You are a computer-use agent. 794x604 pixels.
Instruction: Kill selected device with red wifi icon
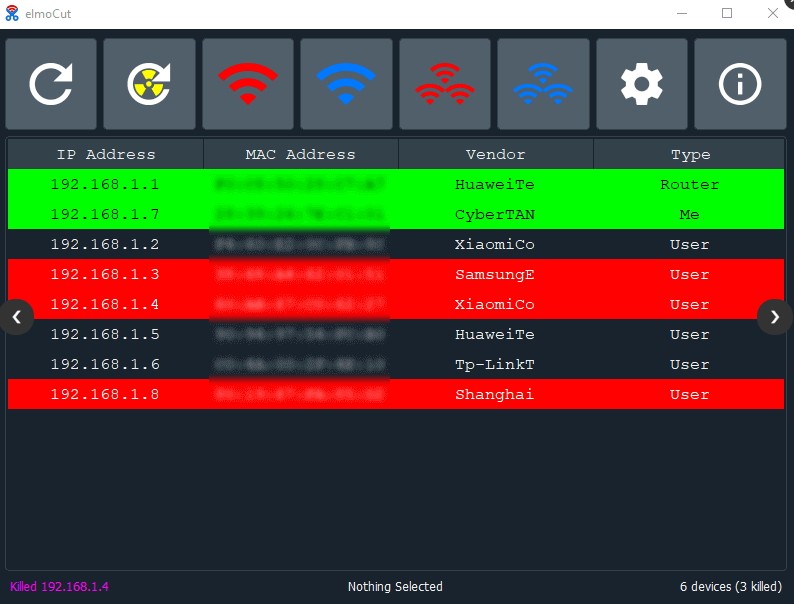point(248,84)
